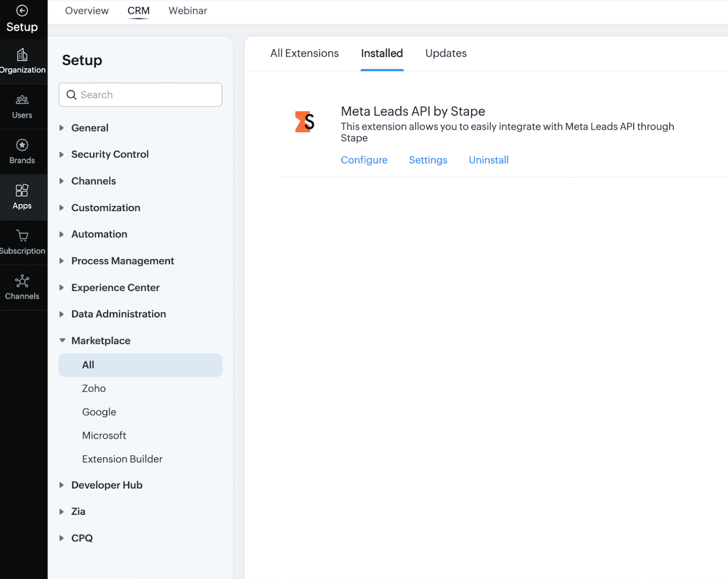This screenshot has width=728, height=579.
Task: Expand the Automation arrow
Action: [x=61, y=234]
